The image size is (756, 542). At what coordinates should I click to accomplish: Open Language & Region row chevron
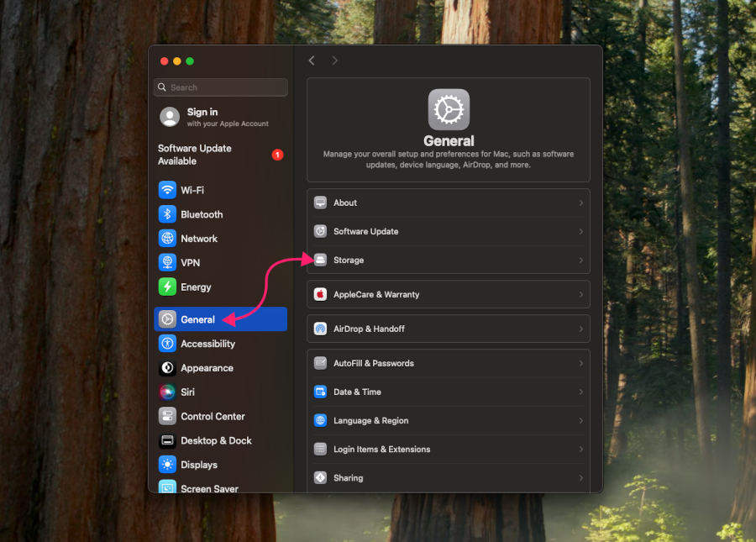[x=581, y=420]
